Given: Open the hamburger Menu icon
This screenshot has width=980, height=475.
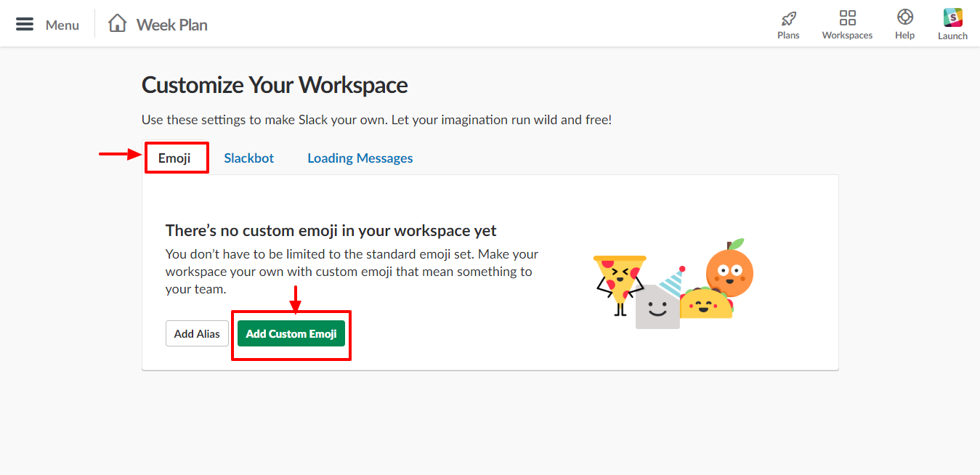Looking at the screenshot, I should click(24, 23).
